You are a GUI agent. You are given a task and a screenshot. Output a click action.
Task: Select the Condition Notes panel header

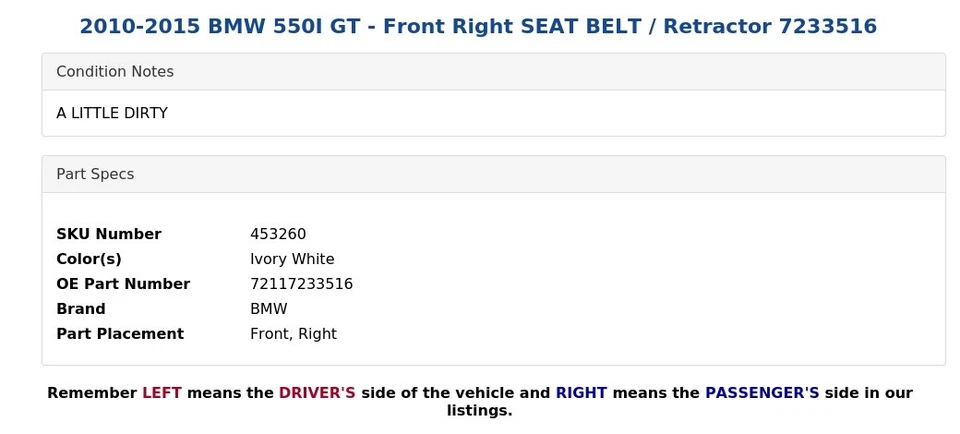point(115,72)
